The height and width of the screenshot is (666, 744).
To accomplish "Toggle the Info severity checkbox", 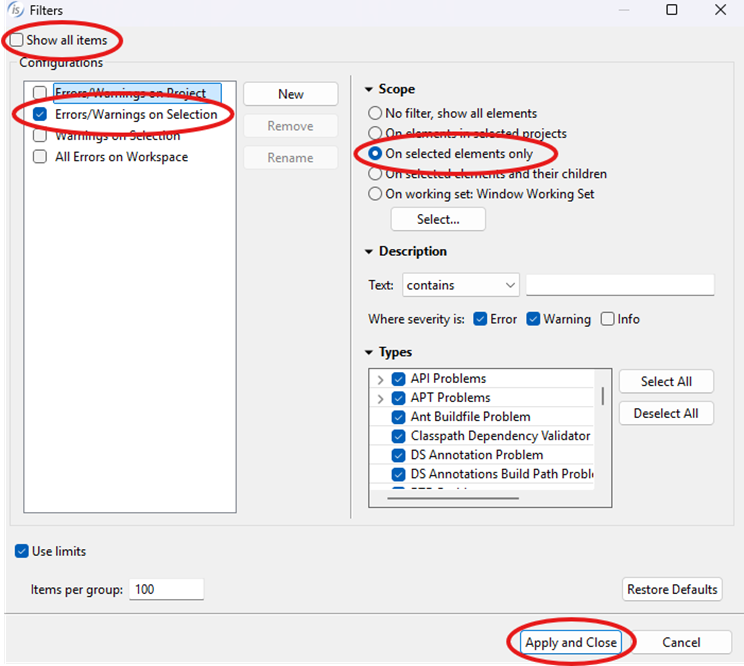I will [x=608, y=319].
